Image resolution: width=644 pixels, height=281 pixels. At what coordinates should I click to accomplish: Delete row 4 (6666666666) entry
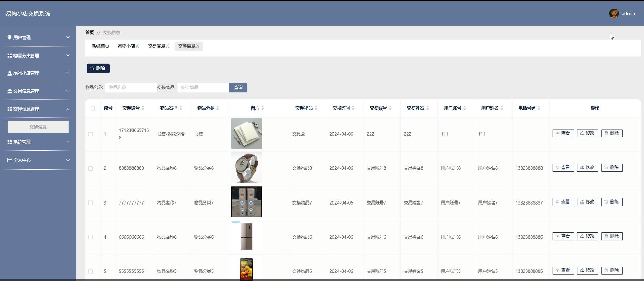point(612,236)
